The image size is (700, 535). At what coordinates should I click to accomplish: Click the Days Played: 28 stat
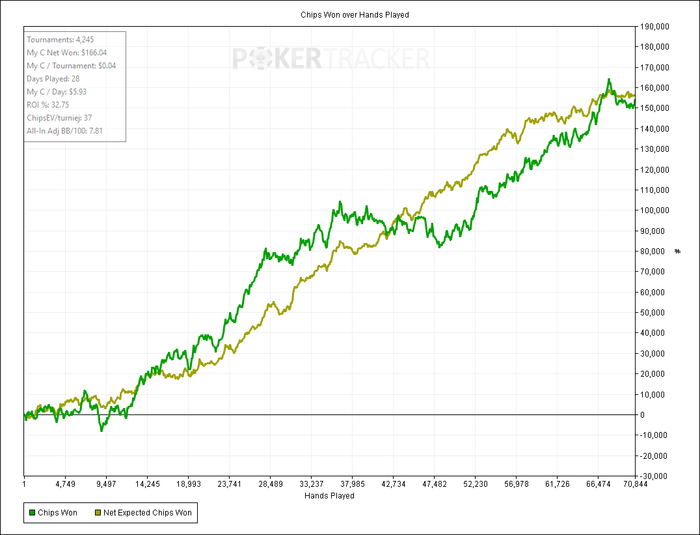(x=53, y=79)
